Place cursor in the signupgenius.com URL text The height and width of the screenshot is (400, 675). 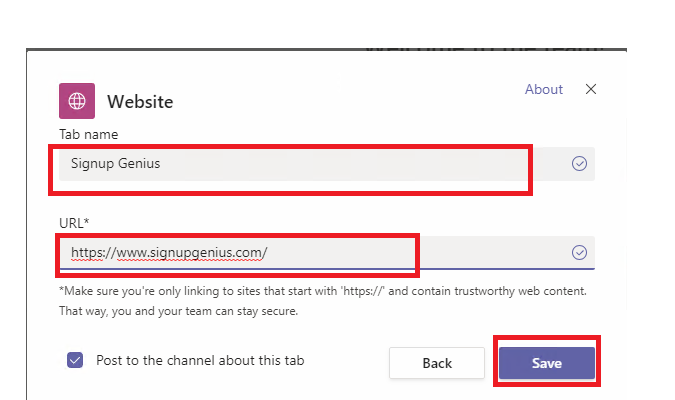[169, 253]
